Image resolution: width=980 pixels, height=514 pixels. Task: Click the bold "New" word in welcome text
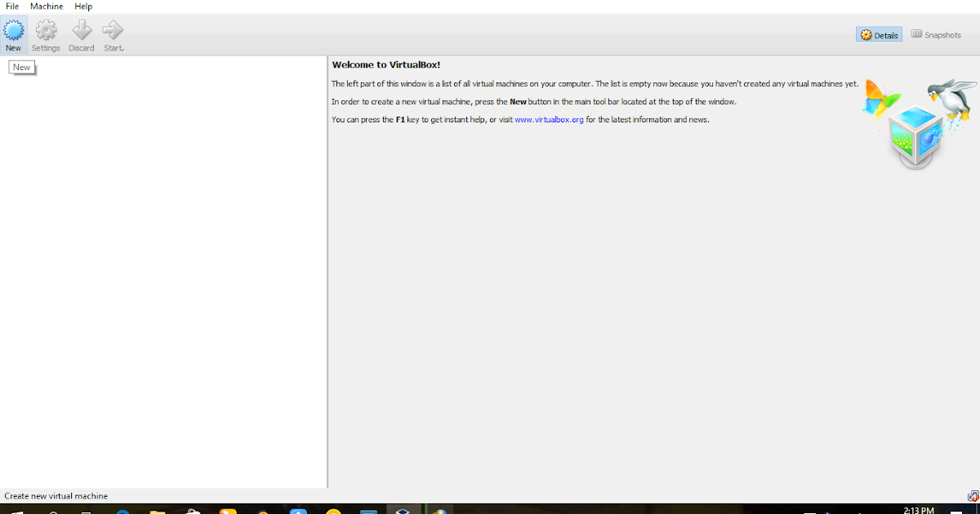518,102
